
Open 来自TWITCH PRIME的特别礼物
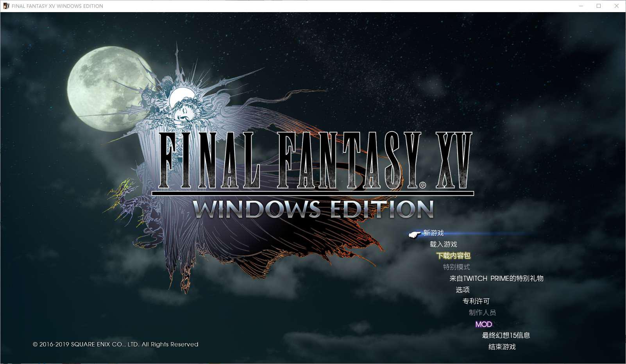coord(496,278)
